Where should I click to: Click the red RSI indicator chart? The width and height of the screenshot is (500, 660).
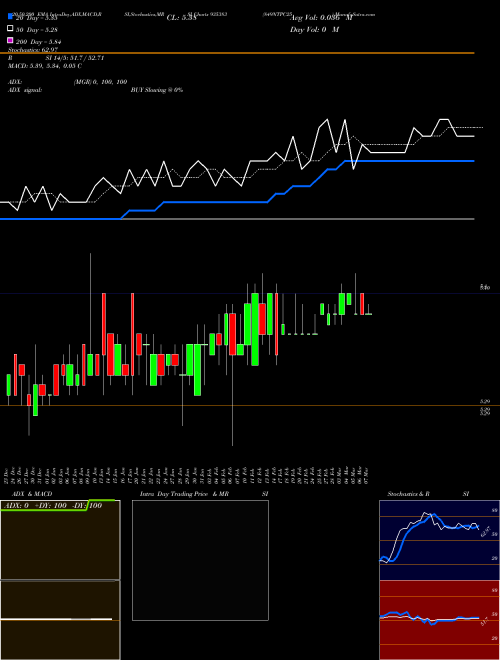point(439,620)
